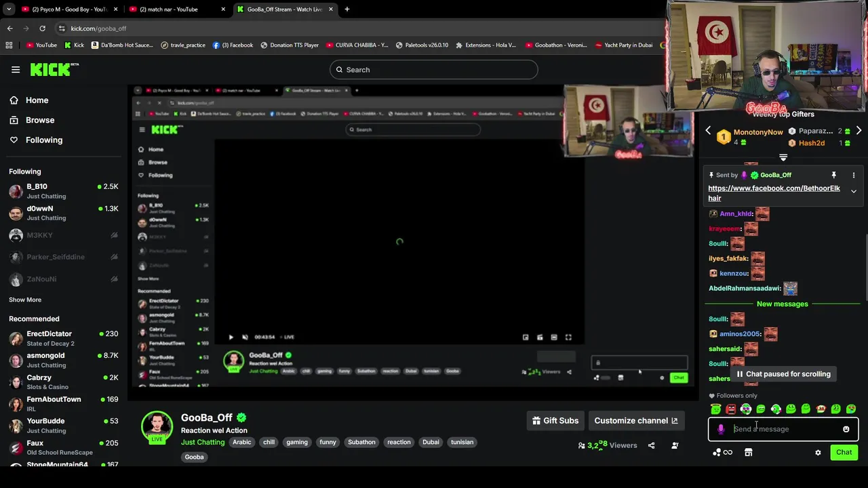Open the Donation TTS Player bookmark

(288, 45)
